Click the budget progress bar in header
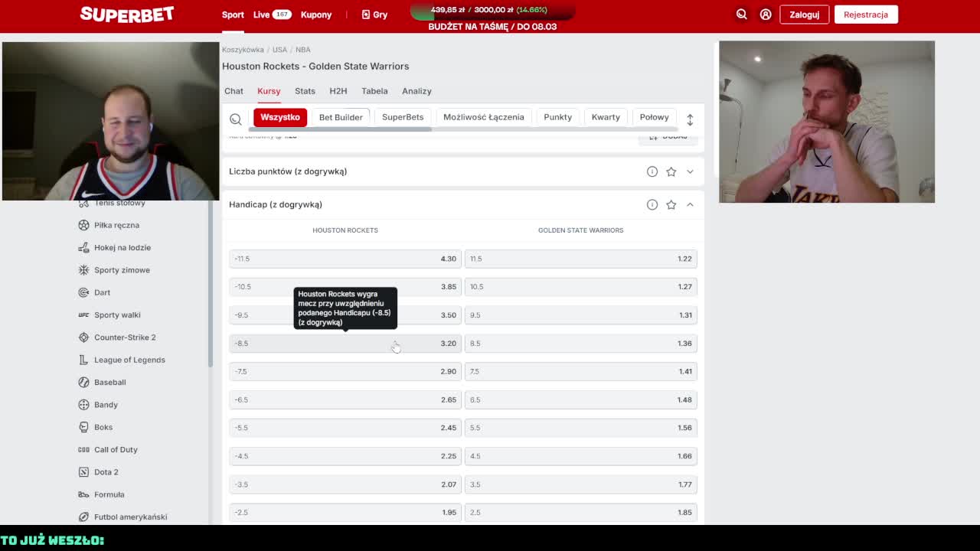This screenshot has width=980, height=551. (x=492, y=11)
